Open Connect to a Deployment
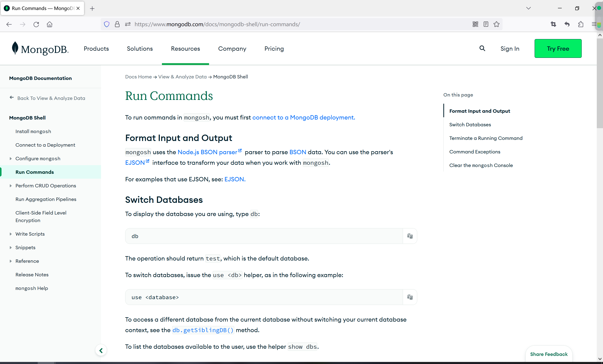 45,145
